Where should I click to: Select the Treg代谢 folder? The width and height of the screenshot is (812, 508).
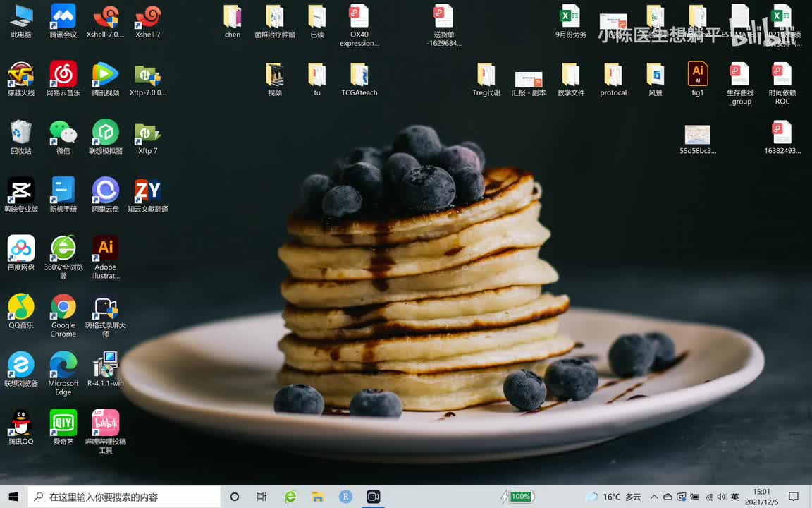coord(486,79)
